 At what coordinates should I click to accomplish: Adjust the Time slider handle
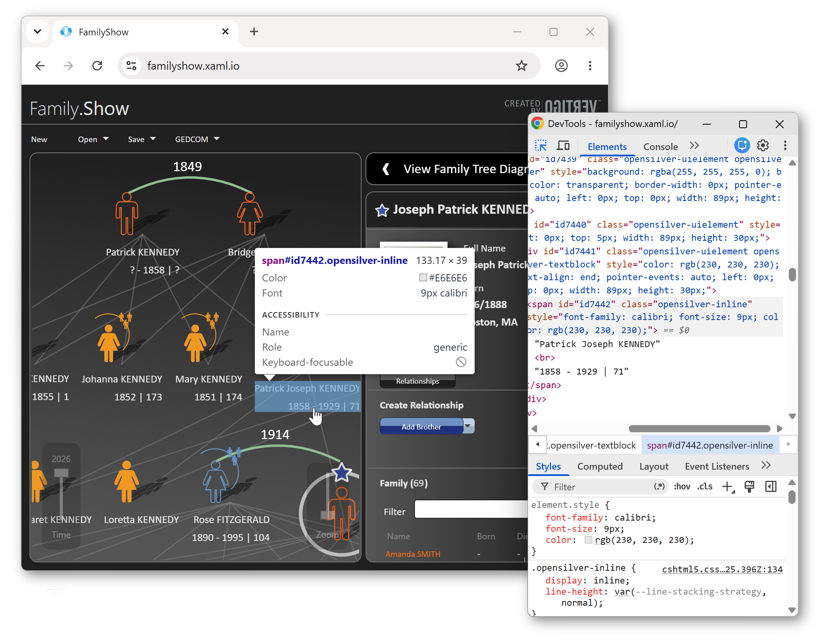point(61,473)
